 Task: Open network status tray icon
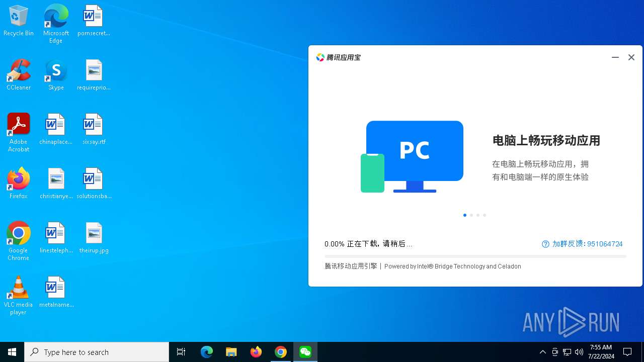[x=567, y=352]
